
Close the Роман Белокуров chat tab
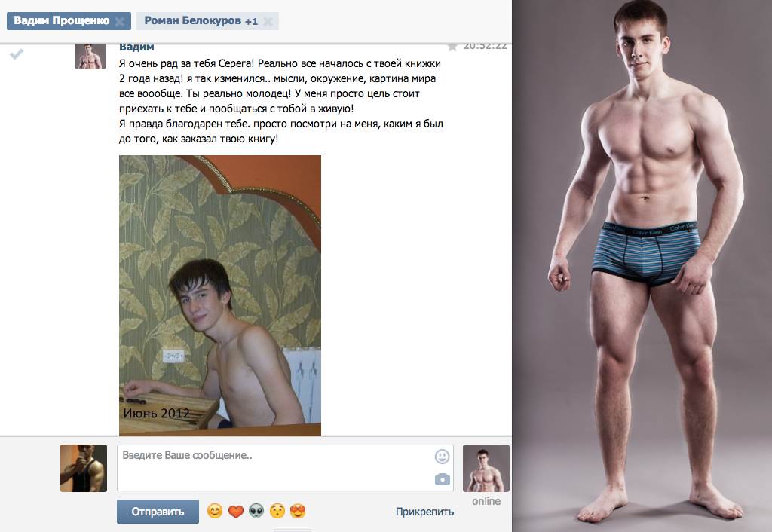pos(268,21)
